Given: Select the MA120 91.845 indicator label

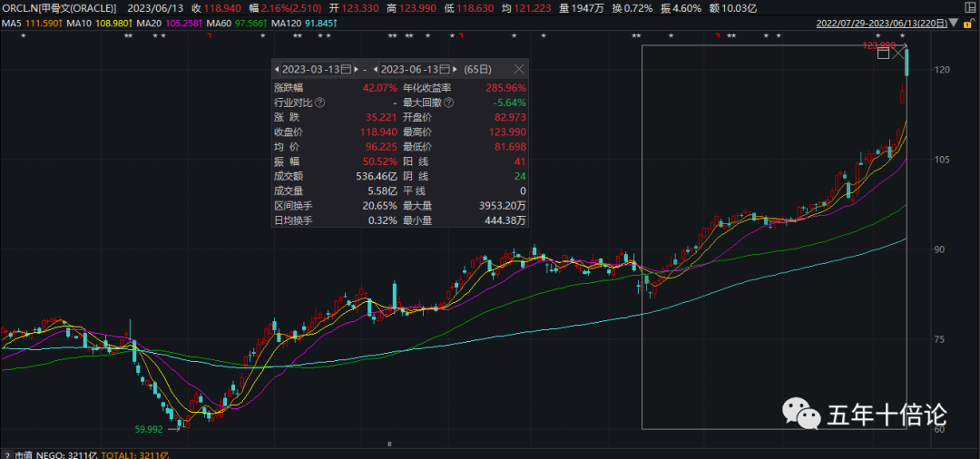Looking at the screenshot, I should (x=306, y=24).
